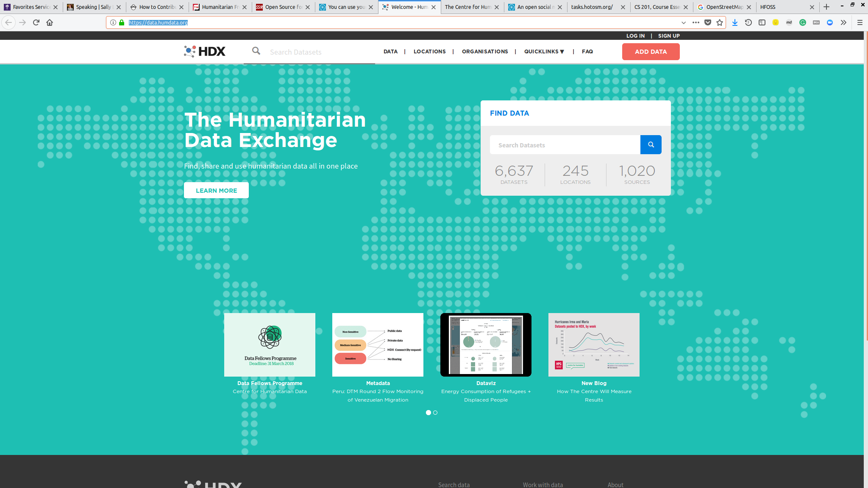Select the second carousel page dot

click(x=435, y=413)
